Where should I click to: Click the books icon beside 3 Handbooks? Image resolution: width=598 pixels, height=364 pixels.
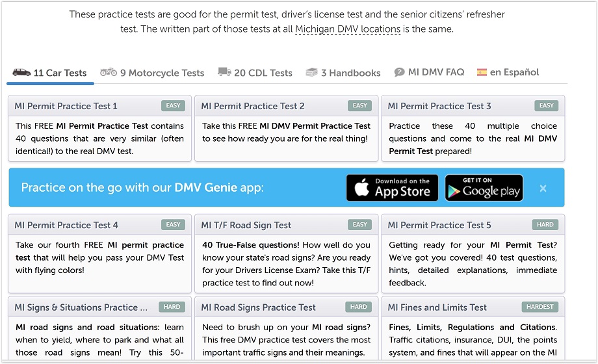(311, 72)
